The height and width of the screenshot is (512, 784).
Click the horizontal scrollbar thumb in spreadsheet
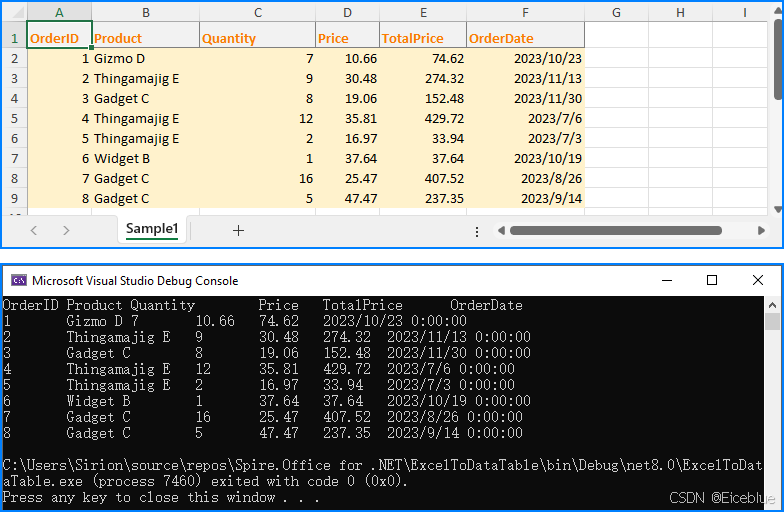615,230
